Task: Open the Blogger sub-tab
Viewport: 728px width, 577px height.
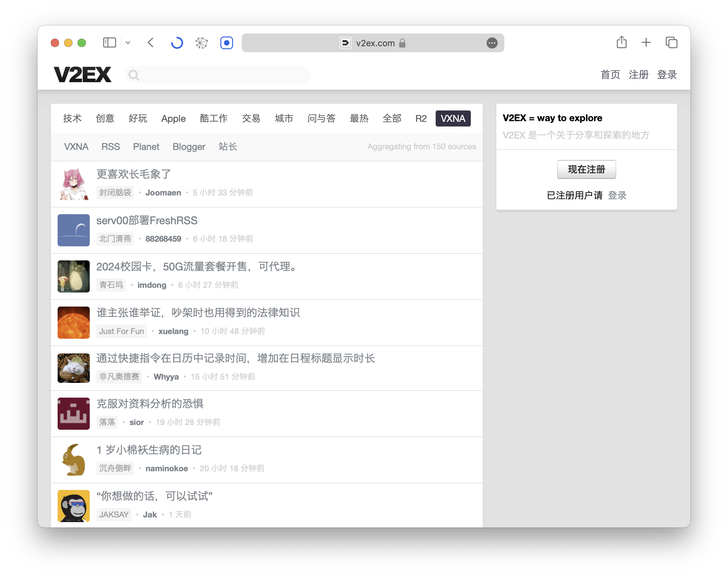Action: 189,147
